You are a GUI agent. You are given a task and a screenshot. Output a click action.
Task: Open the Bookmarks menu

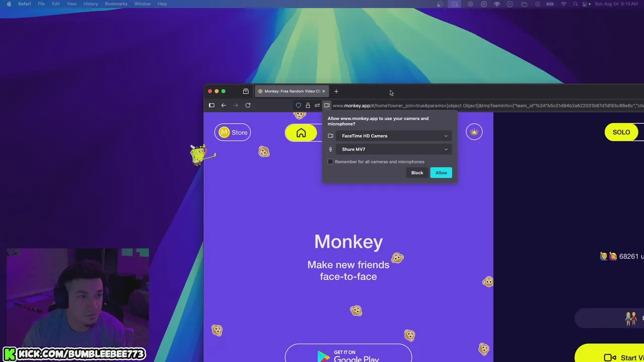click(x=116, y=4)
